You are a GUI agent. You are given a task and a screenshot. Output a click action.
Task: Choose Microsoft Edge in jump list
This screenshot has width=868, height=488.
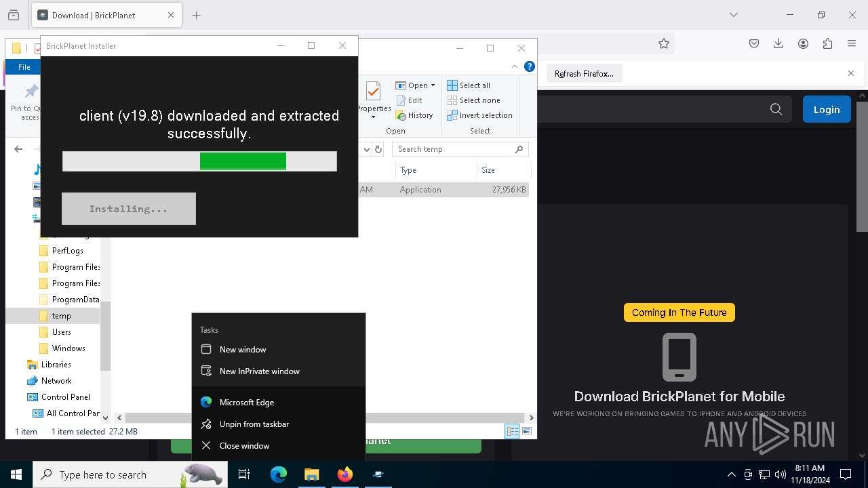(x=279, y=403)
